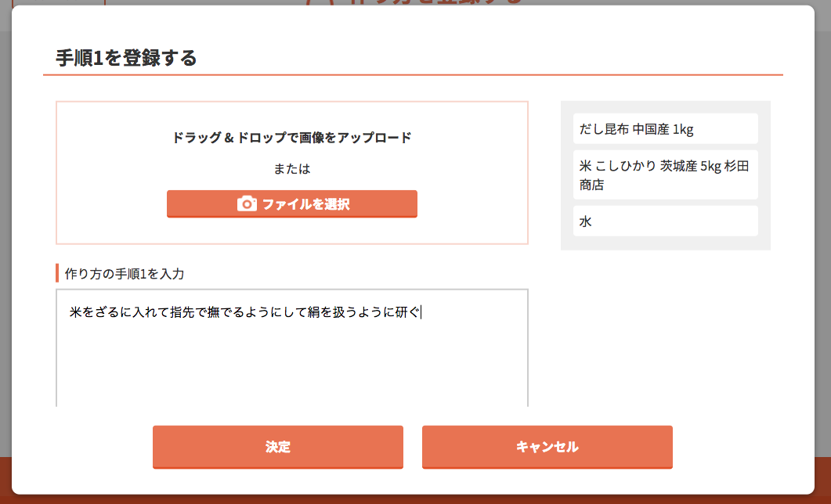Select the 米 こしひかり 茨城産 5kg ingredient

click(x=665, y=175)
